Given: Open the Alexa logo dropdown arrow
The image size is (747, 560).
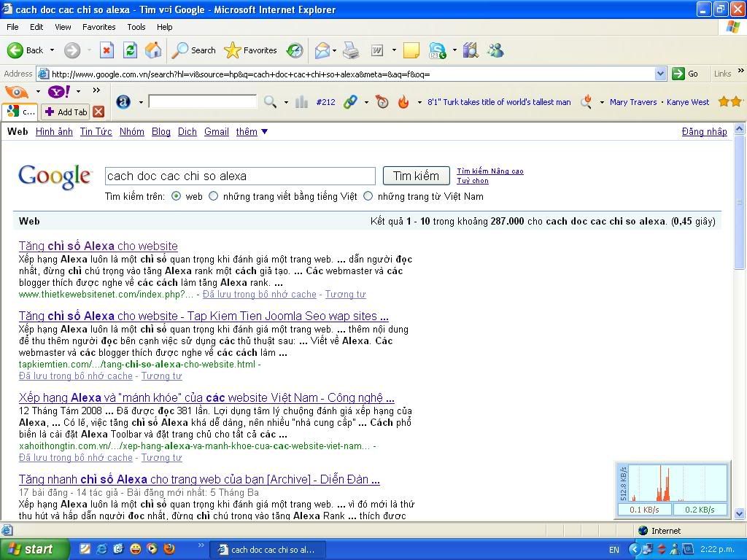Looking at the screenshot, I should click(x=141, y=102).
